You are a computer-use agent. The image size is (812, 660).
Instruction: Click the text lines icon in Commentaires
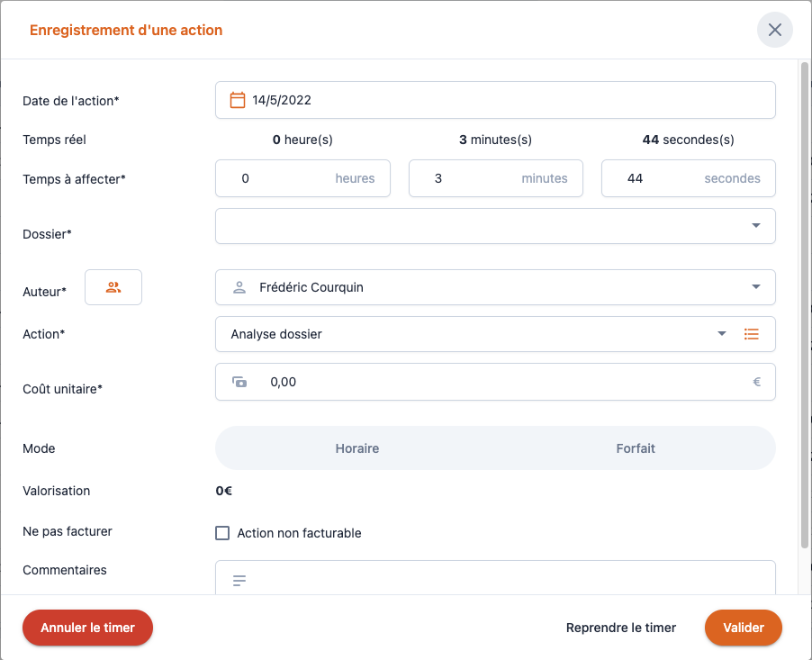[x=239, y=581]
